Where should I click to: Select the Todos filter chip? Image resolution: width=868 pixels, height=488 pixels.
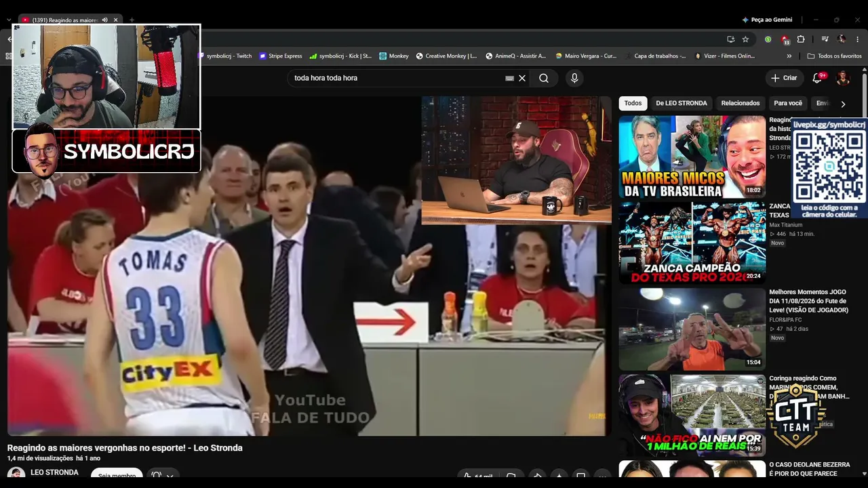point(633,103)
